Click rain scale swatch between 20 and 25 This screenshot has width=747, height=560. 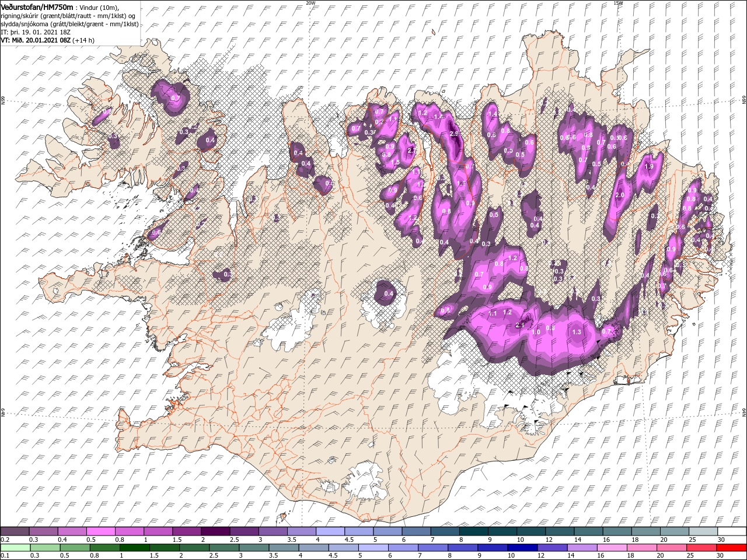coord(672,548)
